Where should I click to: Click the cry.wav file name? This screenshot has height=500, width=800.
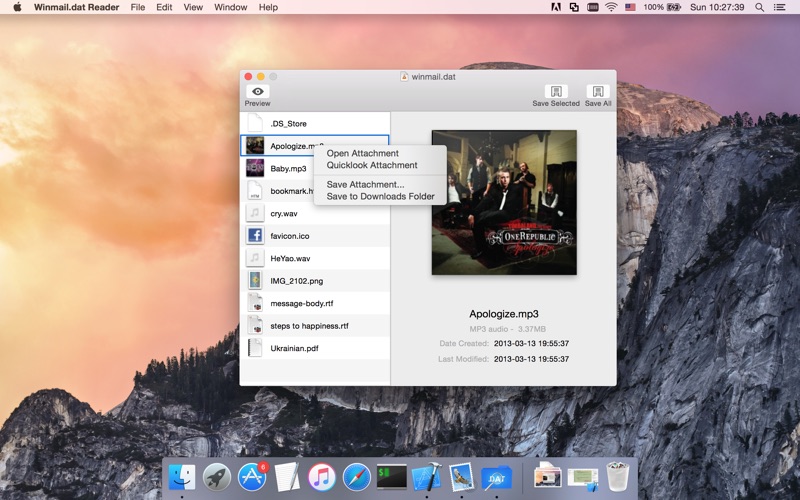tap(284, 213)
